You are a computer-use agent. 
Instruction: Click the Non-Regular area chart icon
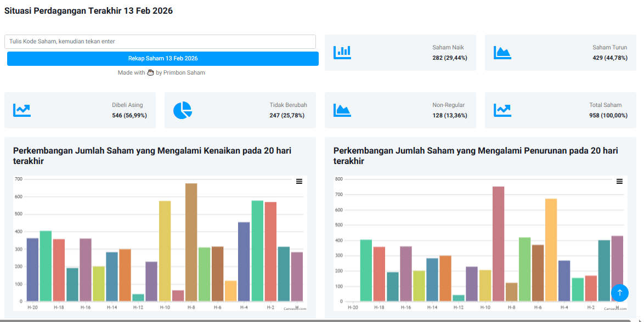(x=342, y=110)
